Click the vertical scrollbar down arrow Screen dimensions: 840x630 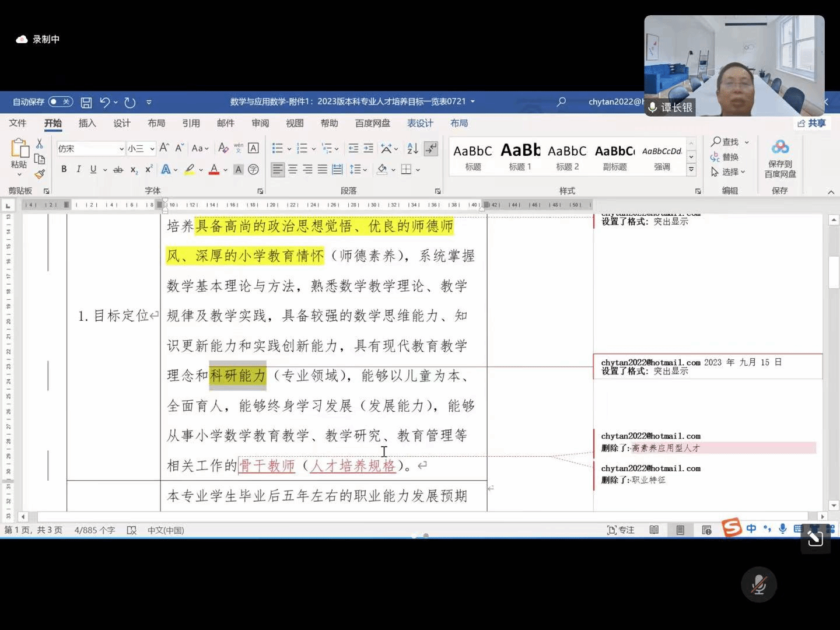coord(834,505)
